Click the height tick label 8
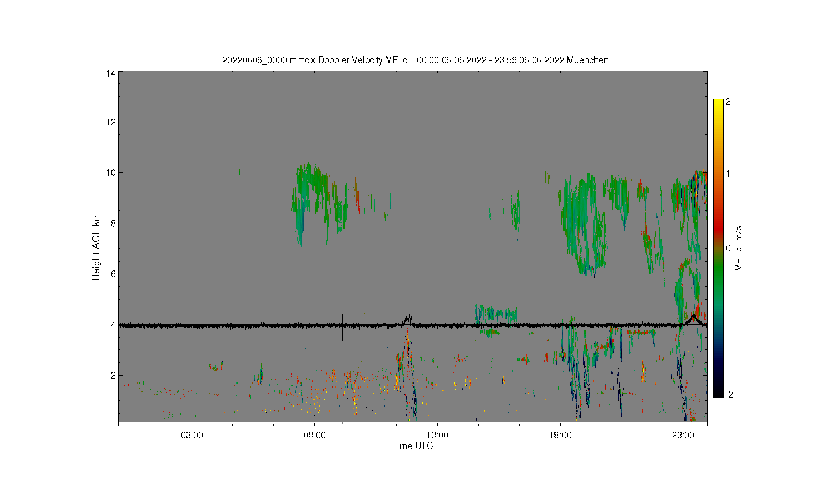This screenshot has width=840, height=504. click(113, 223)
